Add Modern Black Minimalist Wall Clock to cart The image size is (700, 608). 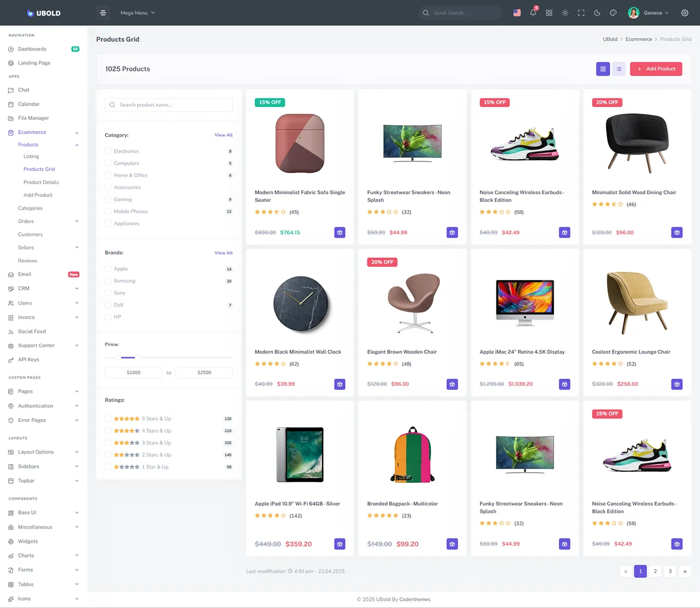point(340,384)
